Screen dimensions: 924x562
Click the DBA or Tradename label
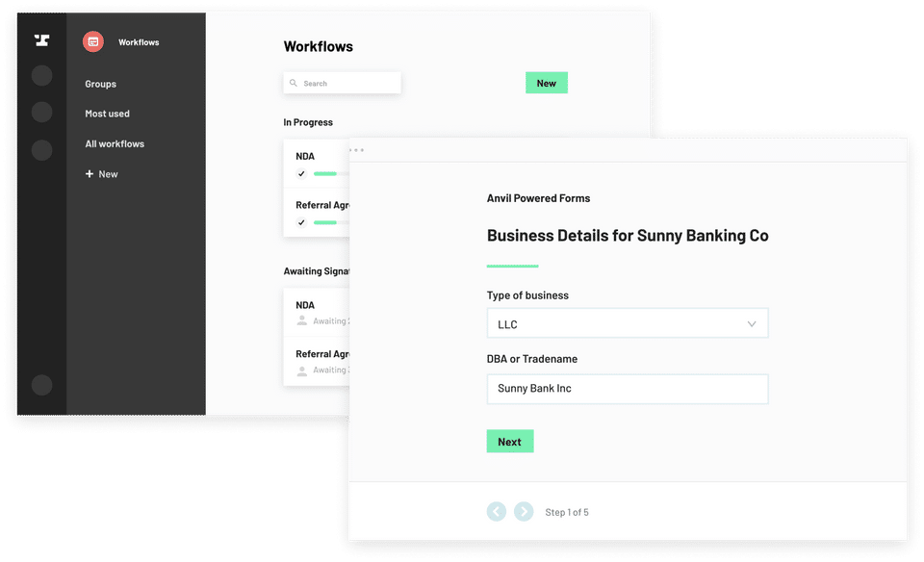(531, 359)
